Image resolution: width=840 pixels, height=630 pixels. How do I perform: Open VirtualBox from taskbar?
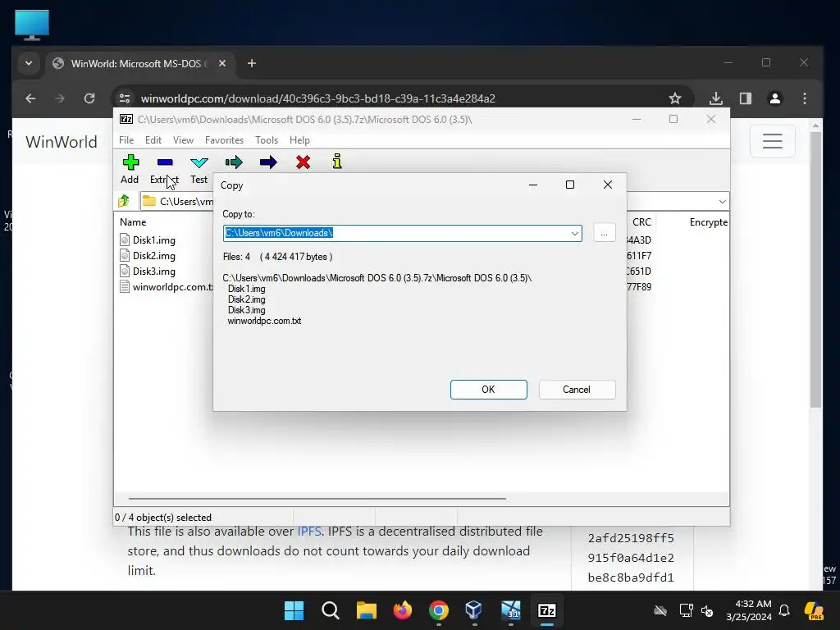[474, 610]
